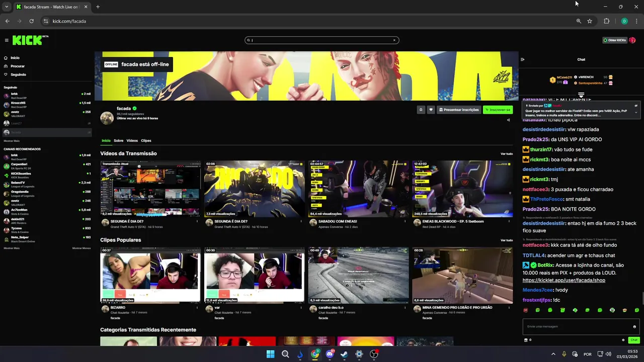
Task: Open Windows Start menu
Action: click(270, 354)
